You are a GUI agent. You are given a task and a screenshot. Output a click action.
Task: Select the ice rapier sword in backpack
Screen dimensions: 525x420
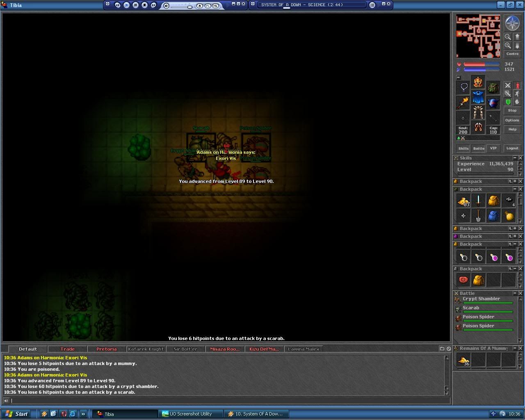[478, 201]
